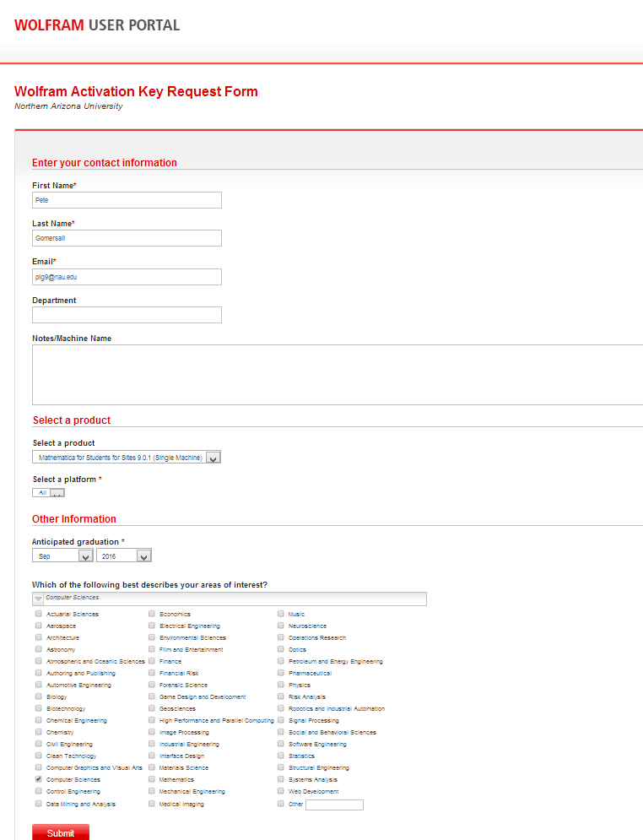Enable the Biotechnology checkbox
This screenshot has width=643, height=840.
(x=39, y=708)
